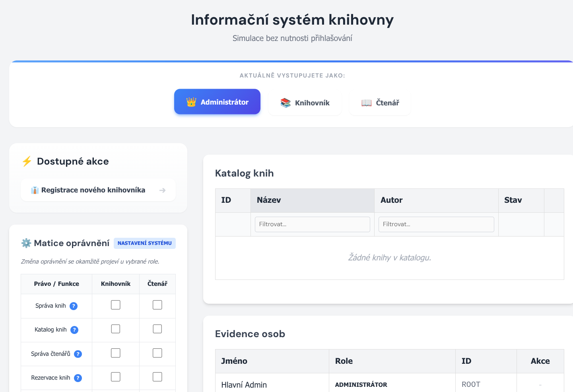Open the help tooltip for Správa čtenářů

point(78,354)
